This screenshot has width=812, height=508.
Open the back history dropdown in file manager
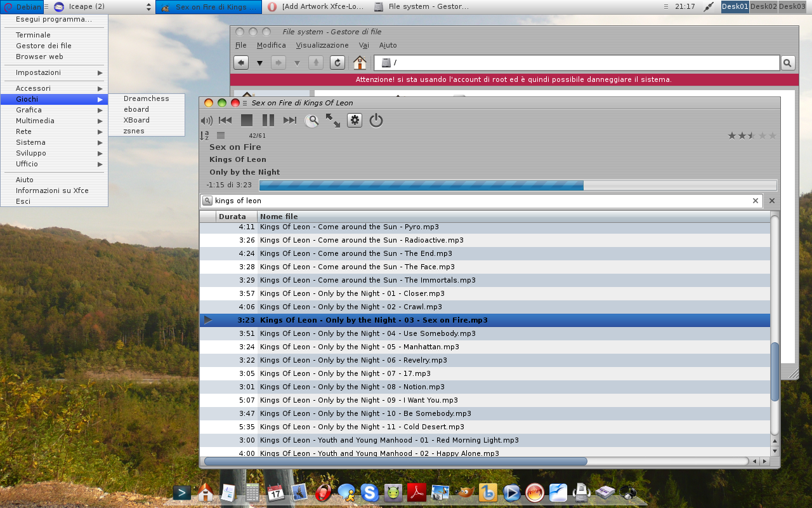click(x=259, y=63)
